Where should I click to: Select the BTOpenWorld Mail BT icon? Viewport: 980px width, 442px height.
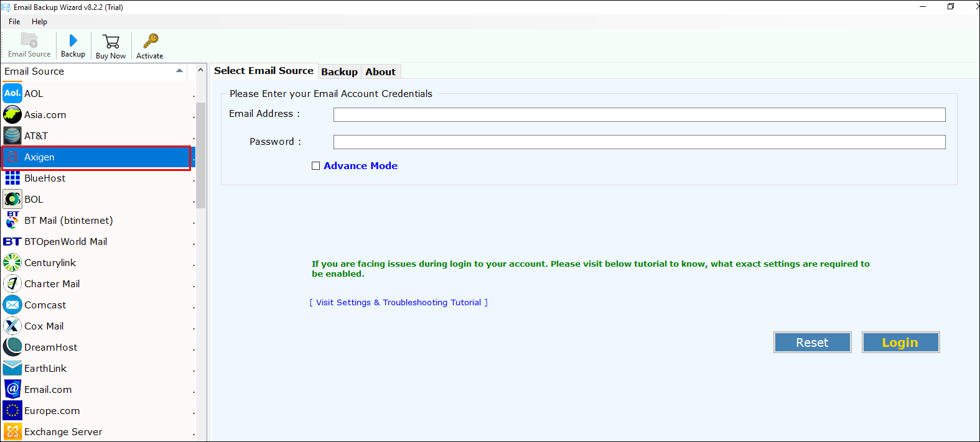pos(12,241)
